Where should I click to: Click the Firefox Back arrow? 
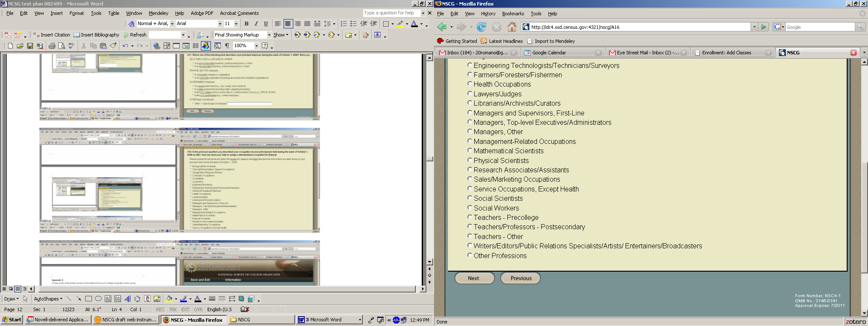tap(442, 27)
